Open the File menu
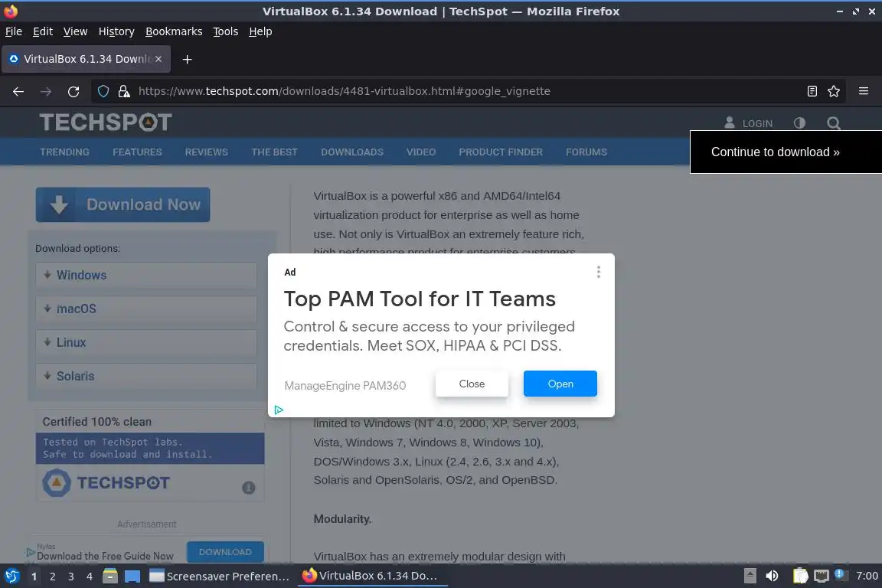Screen dimensions: 882x588 tap(14, 31)
